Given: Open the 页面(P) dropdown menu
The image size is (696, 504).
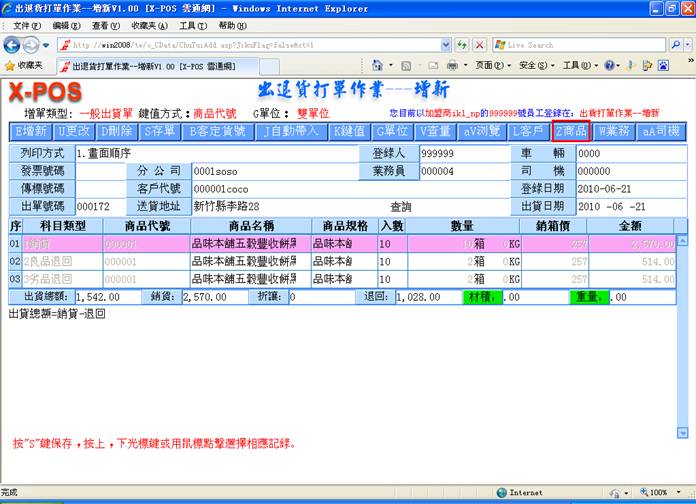Looking at the screenshot, I should coord(491,65).
